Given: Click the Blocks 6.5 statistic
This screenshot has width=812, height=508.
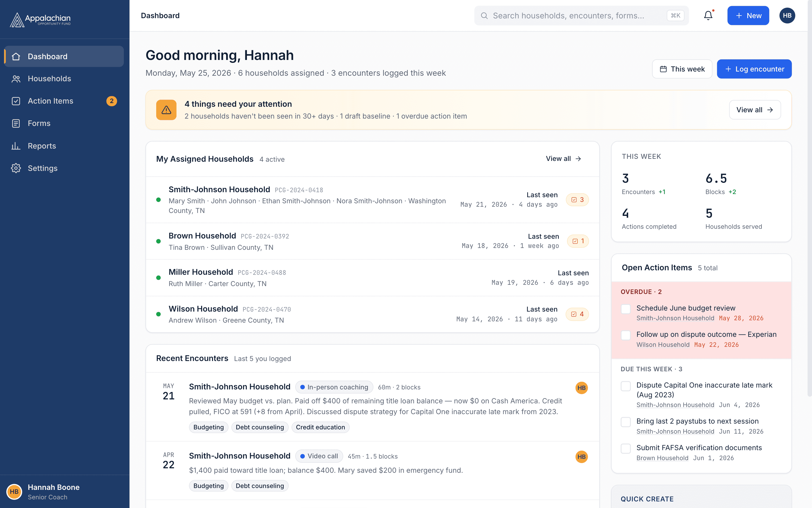Looking at the screenshot, I should point(721,184).
